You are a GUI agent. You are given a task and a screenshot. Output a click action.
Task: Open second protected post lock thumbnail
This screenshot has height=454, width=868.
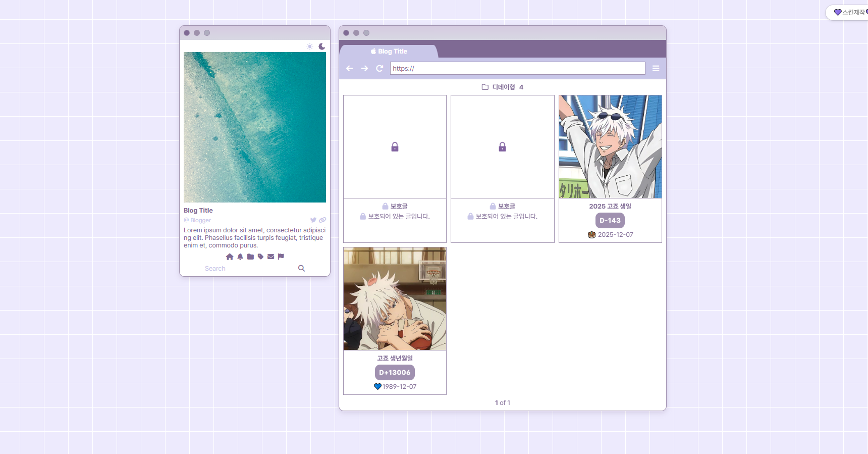click(503, 147)
